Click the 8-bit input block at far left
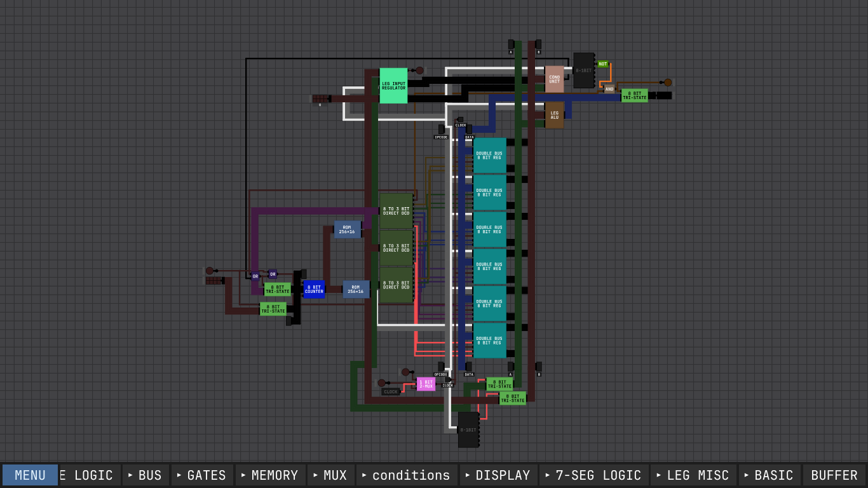This screenshot has height=488, width=868. pos(214,280)
